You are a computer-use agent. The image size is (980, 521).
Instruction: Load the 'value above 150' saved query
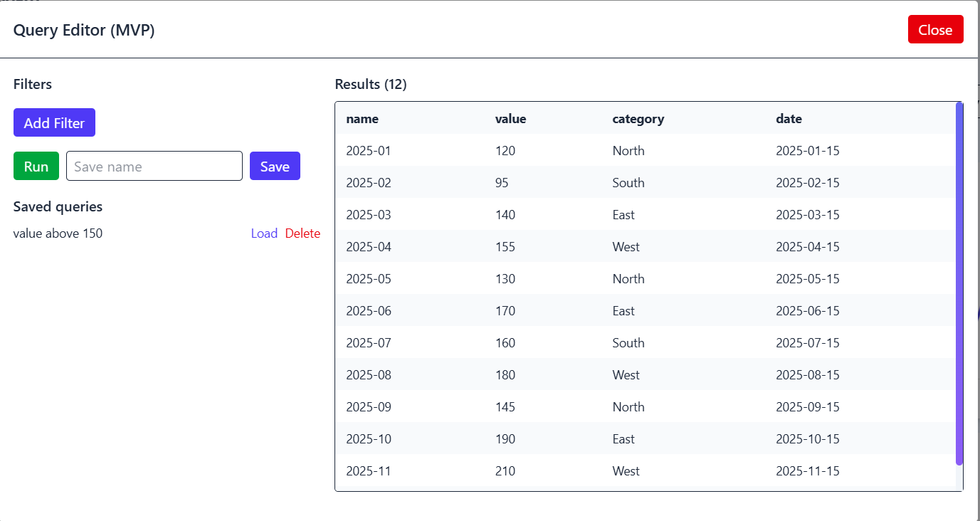pyautogui.click(x=264, y=233)
